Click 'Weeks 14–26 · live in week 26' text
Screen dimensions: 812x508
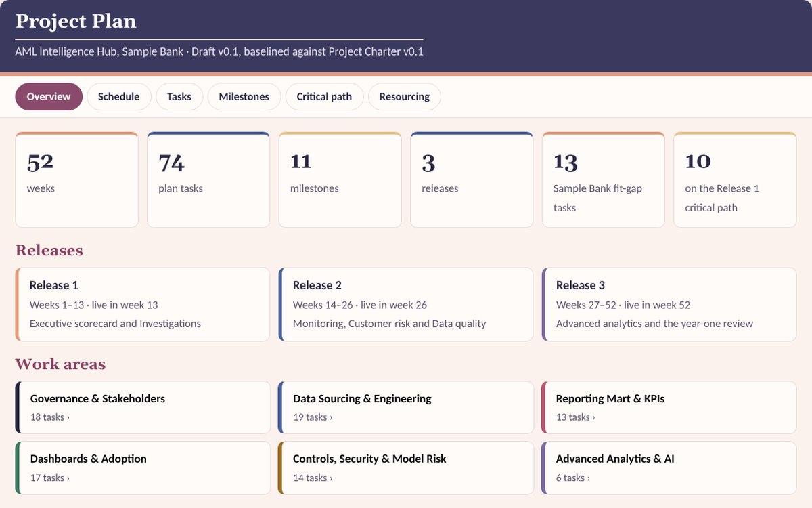click(360, 305)
